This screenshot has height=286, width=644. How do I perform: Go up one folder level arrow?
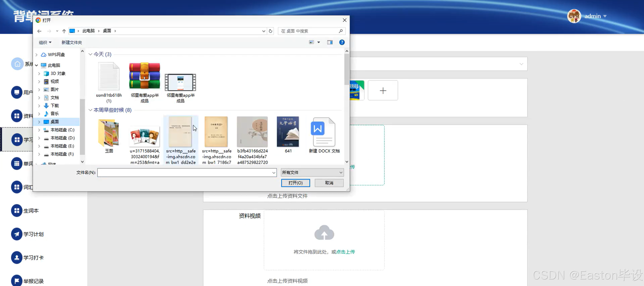click(64, 31)
